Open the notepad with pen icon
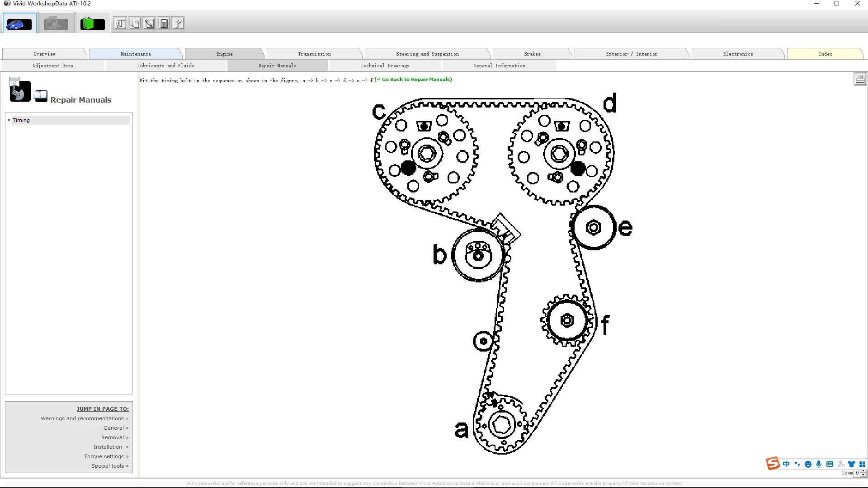 (150, 23)
